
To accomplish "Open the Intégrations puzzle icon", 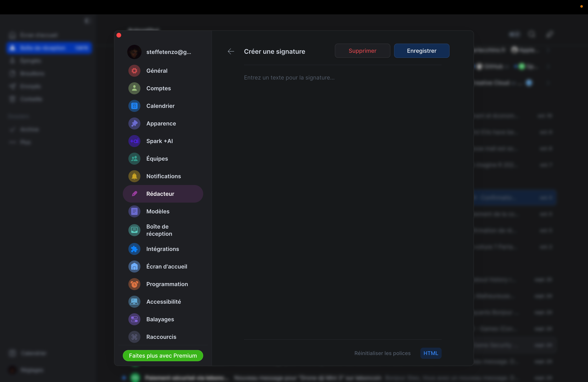I will coord(134,249).
